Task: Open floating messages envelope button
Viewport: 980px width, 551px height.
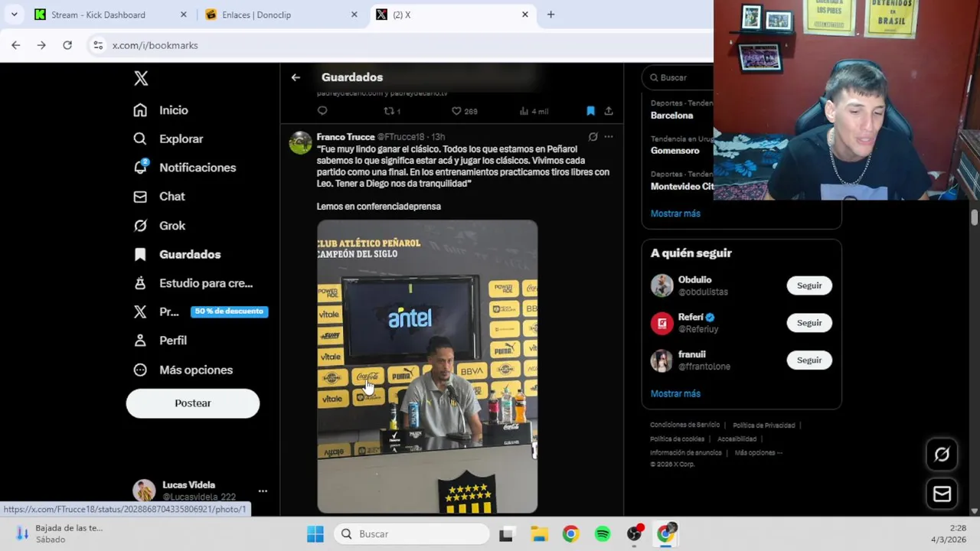Action: [942, 494]
